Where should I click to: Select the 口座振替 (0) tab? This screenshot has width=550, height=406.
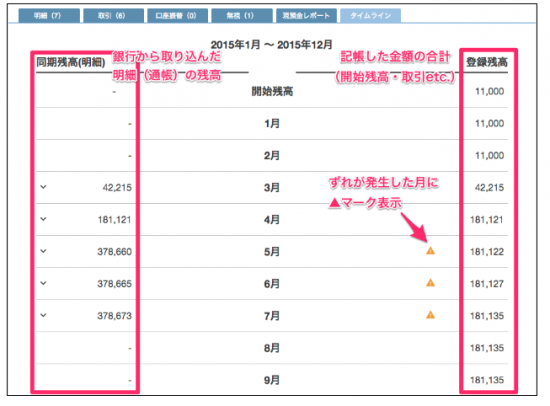tap(177, 16)
